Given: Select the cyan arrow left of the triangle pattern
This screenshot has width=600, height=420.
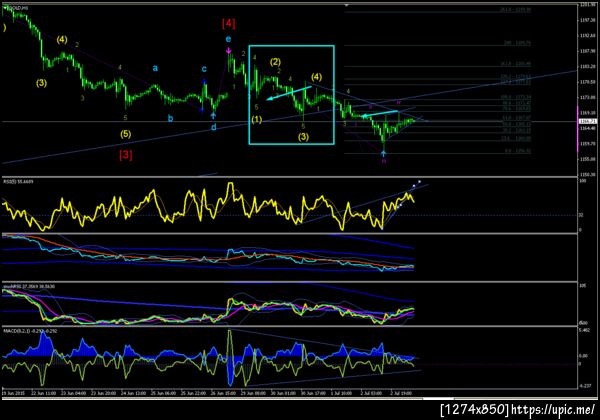Looking at the screenshot, I should tap(380, 114).
